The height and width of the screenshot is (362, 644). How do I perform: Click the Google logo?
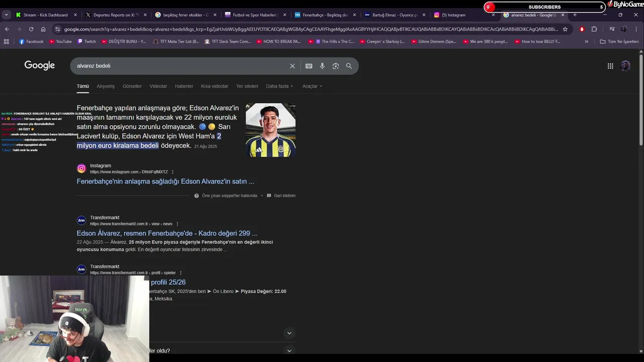tap(39, 65)
